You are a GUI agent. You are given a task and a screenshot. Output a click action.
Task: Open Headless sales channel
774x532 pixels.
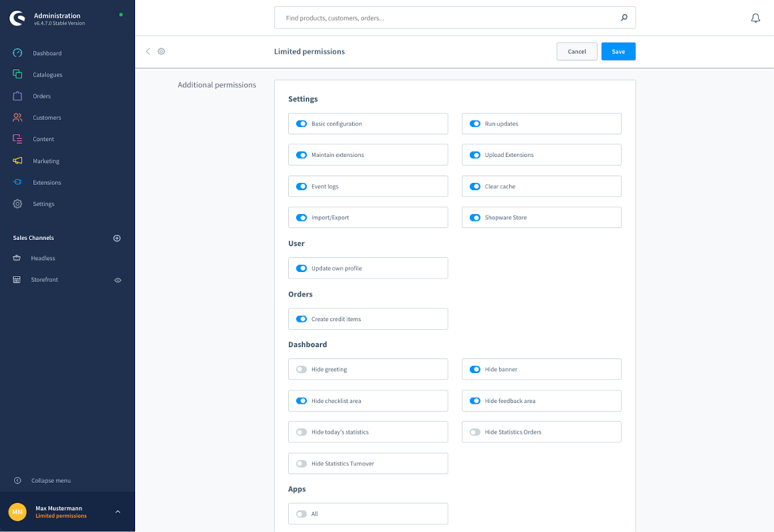tap(43, 259)
